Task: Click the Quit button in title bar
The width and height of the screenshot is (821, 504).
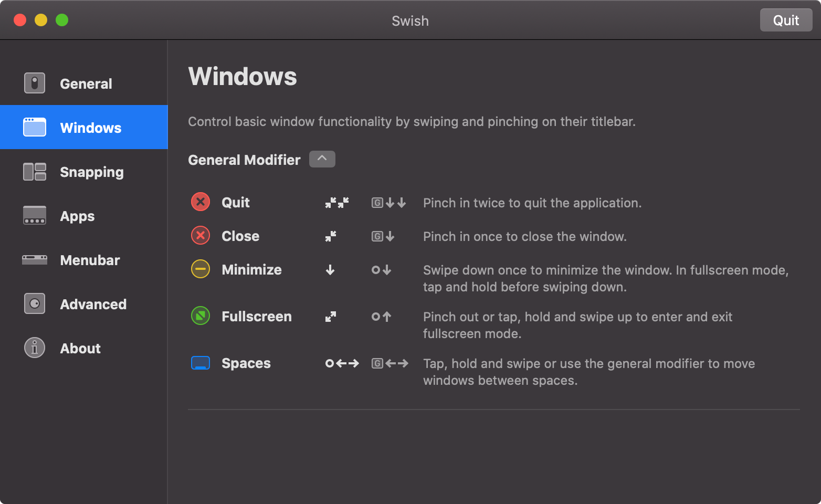Action: click(x=786, y=20)
